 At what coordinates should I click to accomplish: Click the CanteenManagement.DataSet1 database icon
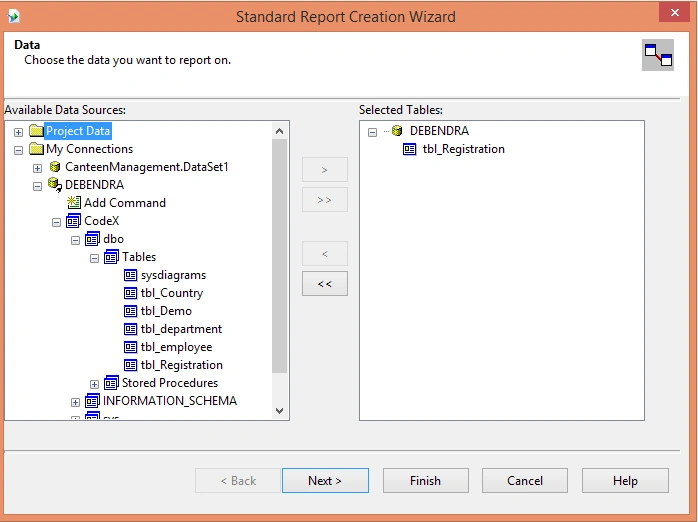pyautogui.click(x=55, y=167)
